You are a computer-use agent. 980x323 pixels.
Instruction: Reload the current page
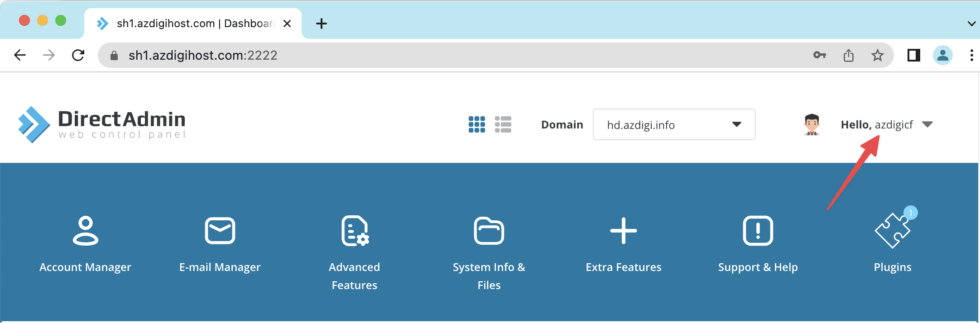[x=78, y=55]
